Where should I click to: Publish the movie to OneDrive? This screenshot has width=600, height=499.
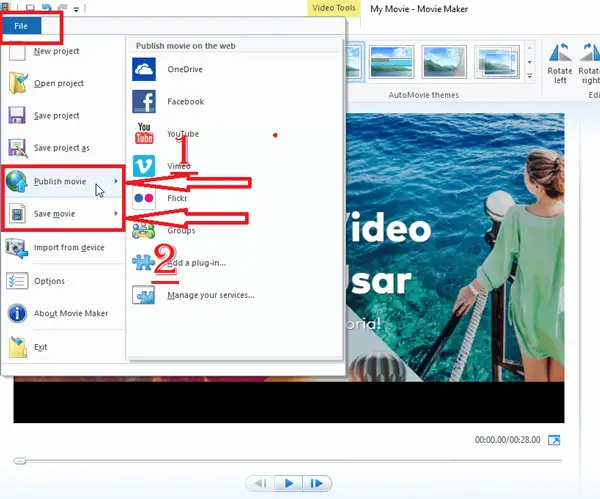pos(235,69)
